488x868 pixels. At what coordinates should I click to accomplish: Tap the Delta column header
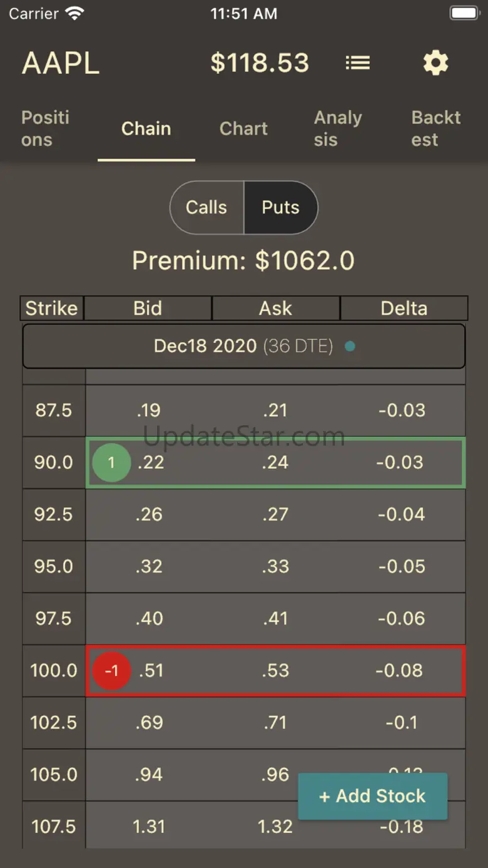point(404,309)
